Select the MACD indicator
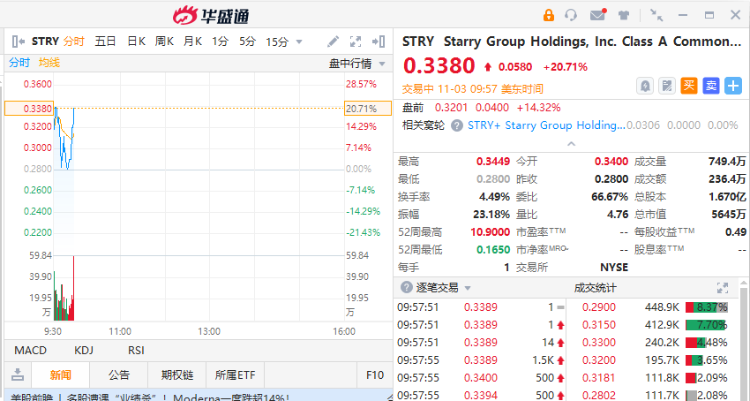The image size is (750, 401). (31, 350)
